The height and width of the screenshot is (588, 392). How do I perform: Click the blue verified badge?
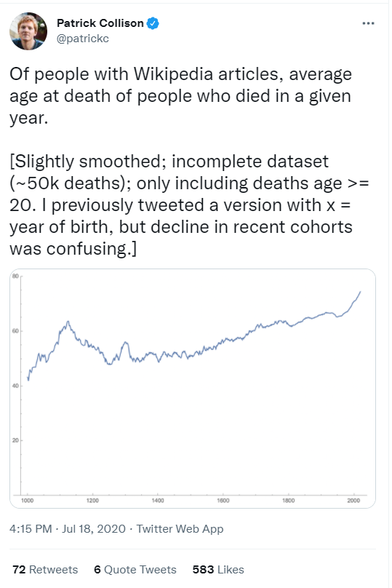153,23
